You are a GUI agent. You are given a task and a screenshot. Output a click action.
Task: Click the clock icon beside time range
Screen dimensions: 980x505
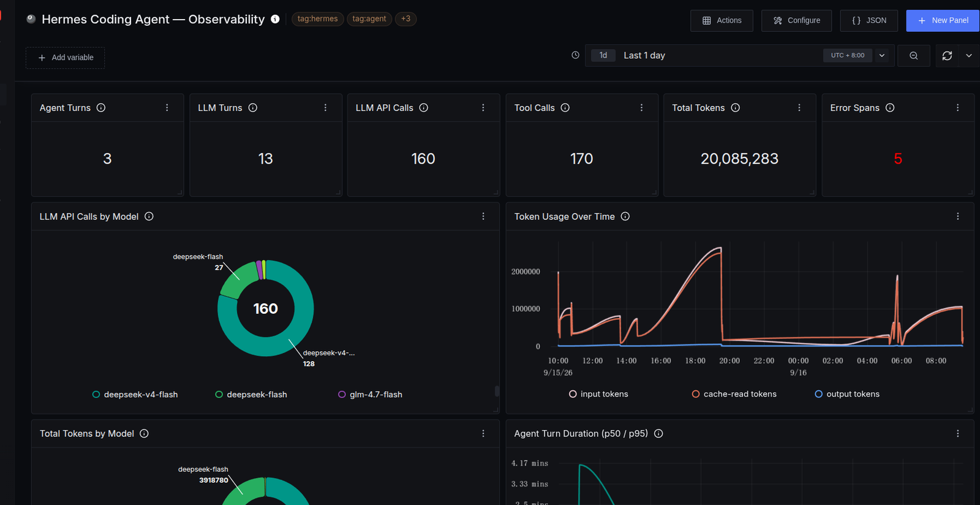pos(575,55)
